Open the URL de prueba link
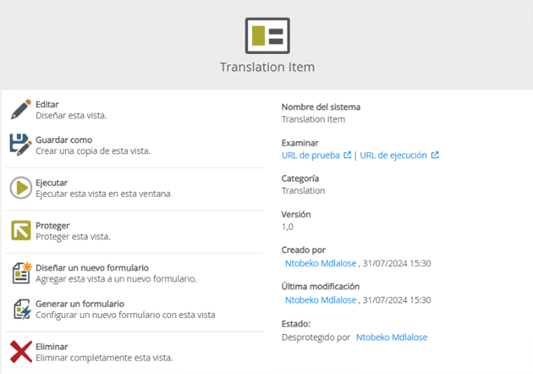Screen dimensions: 533x374 tap(311, 155)
